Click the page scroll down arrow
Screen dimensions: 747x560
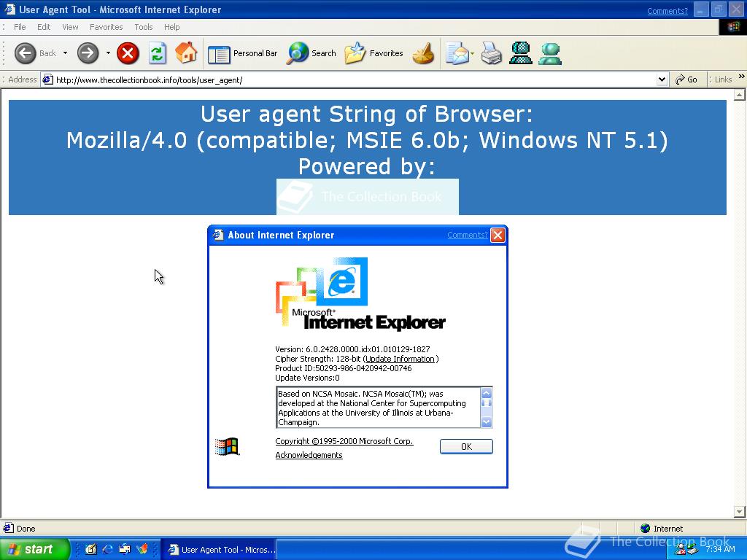tap(740, 512)
